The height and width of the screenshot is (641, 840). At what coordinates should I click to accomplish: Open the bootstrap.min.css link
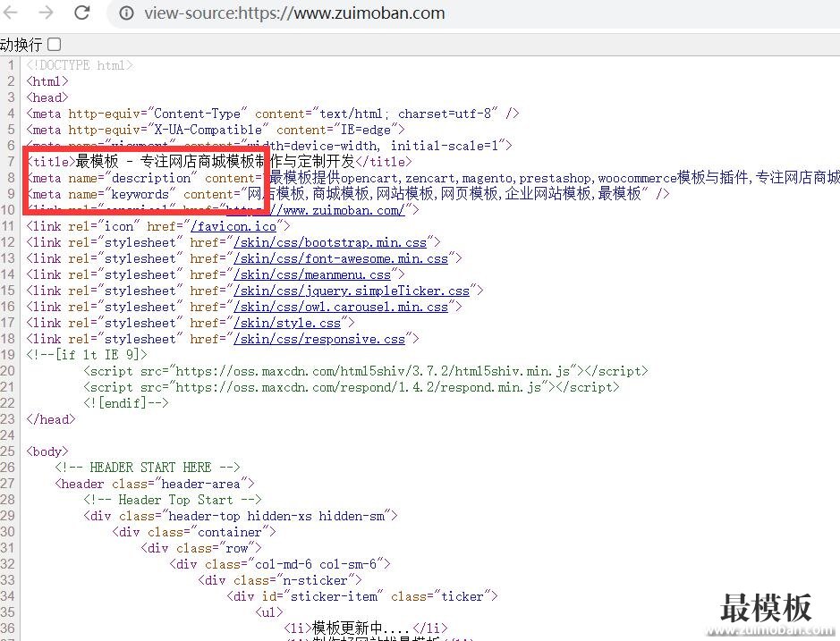click(330, 242)
